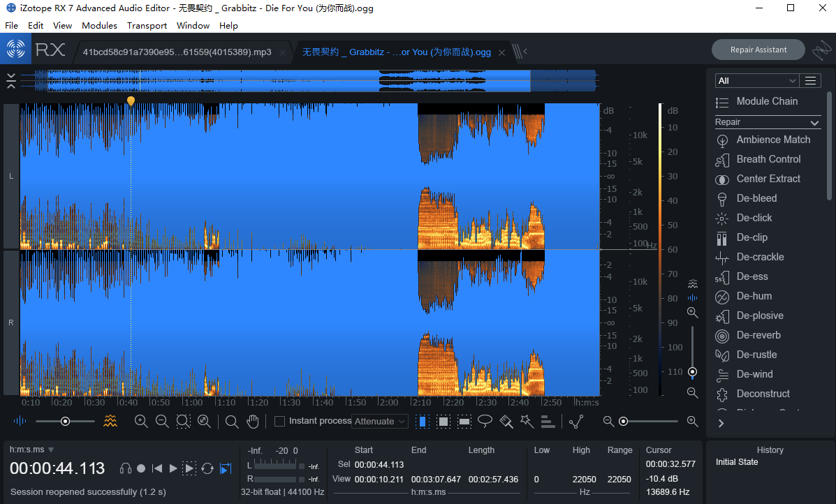Screen dimensions: 836x504
Task: Activate the time selection tool
Action: point(423,422)
